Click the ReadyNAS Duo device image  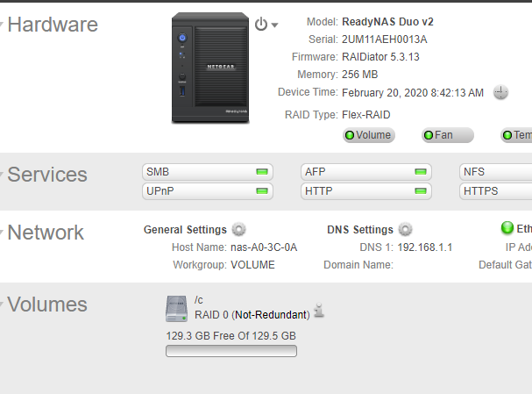click(207, 68)
